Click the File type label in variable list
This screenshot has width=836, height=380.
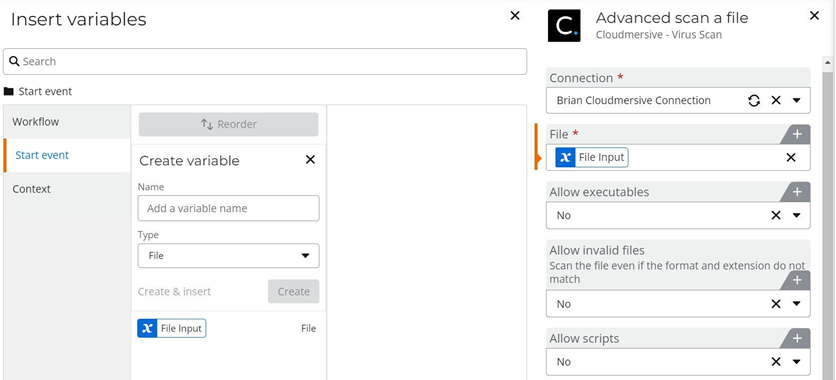click(308, 328)
